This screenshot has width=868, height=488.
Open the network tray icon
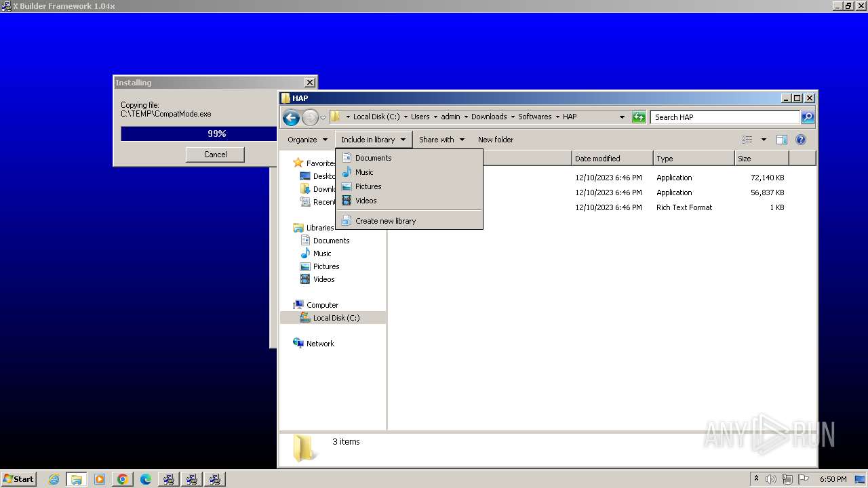[x=787, y=479]
